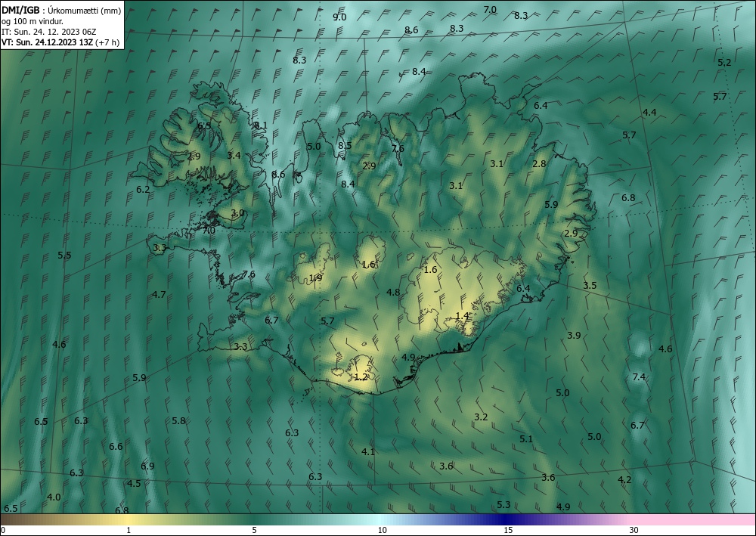The height and width of the screenshot is (536, 756).
Task: Click the '10' tick on the color scale
Action: (x=382, y=531)
